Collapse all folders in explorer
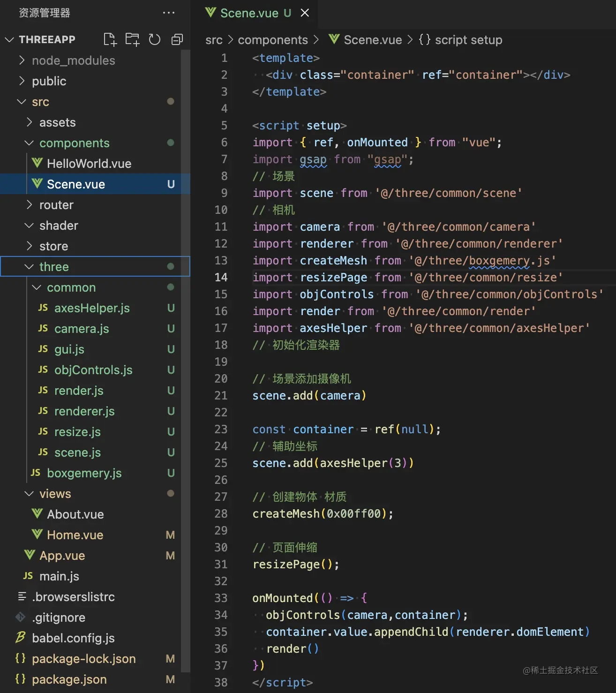Viewport: 616px width, 693px height. click(x=177, y=39)
